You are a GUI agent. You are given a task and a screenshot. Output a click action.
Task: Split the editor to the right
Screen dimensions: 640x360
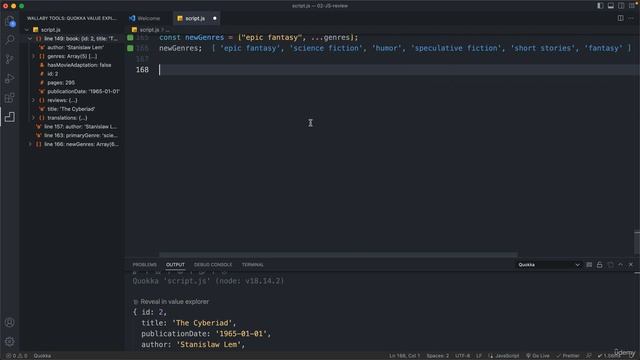point(620,18)
